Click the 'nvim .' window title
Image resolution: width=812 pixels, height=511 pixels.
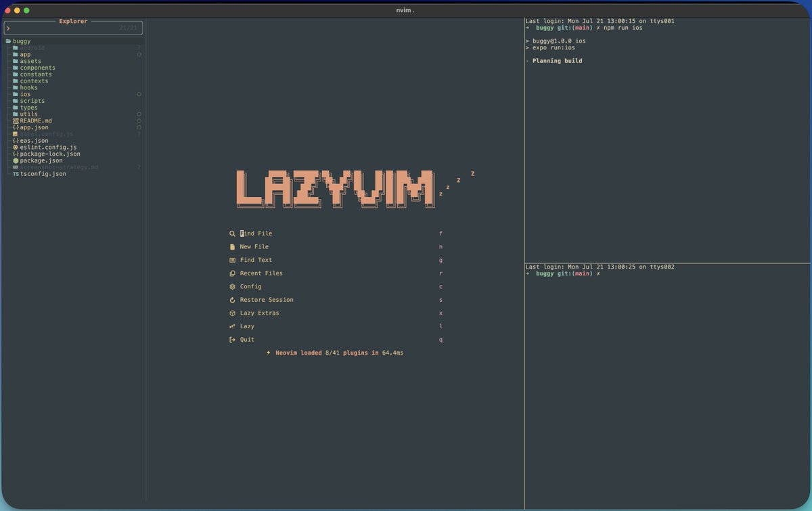click(x=405, y=10)
